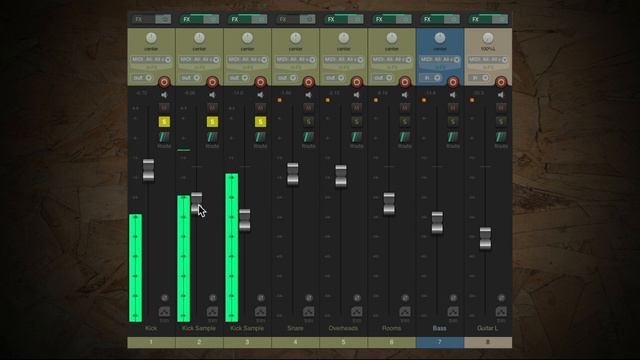Click the Bass track volume fader handle

coord(437,222)
